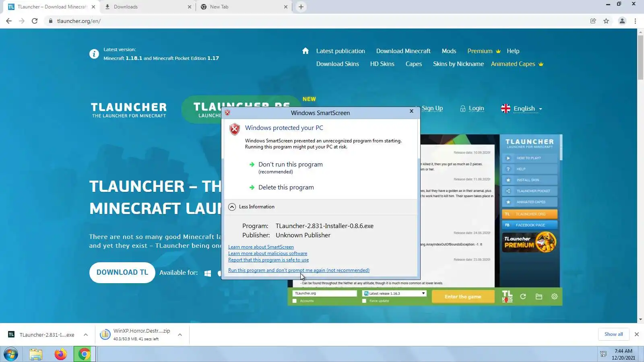The height and width of the screenshot is (362, 644).
Task: Close the Windows SmartScreen dialog
Action: pyautogui.click(x=411, y=111)
